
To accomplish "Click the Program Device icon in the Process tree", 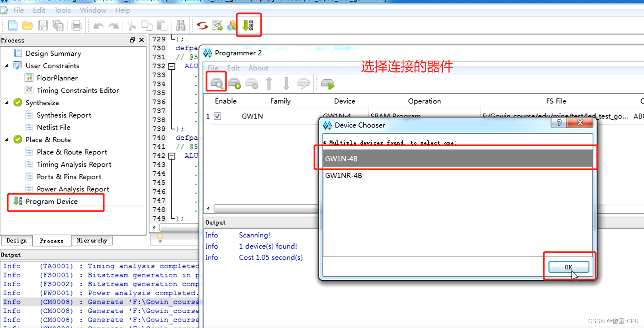I will [18, 201].
